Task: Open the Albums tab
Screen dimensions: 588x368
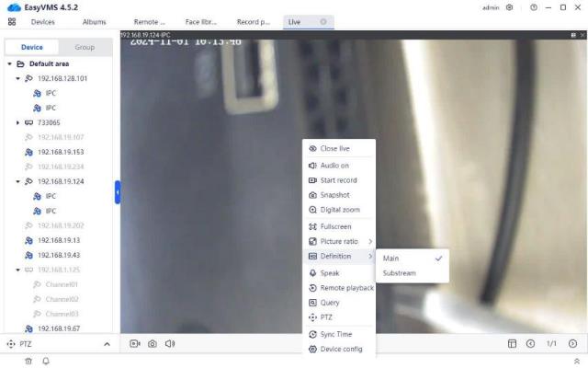Action: (94, 21)
